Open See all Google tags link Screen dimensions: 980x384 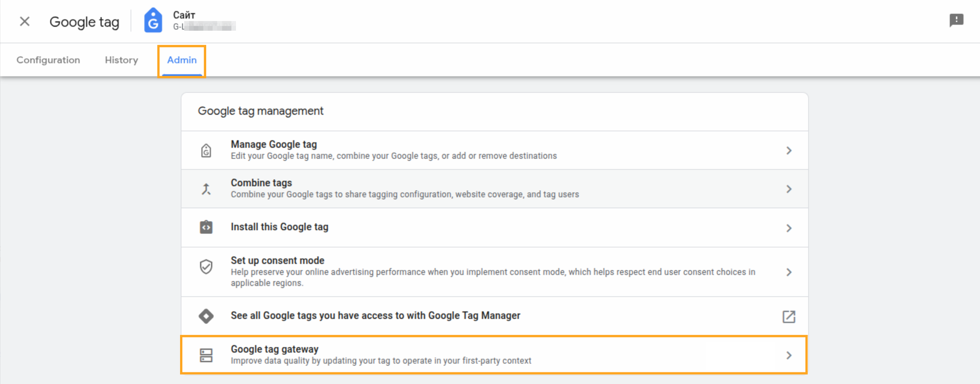pyautogui.click(x=375, y=316)
